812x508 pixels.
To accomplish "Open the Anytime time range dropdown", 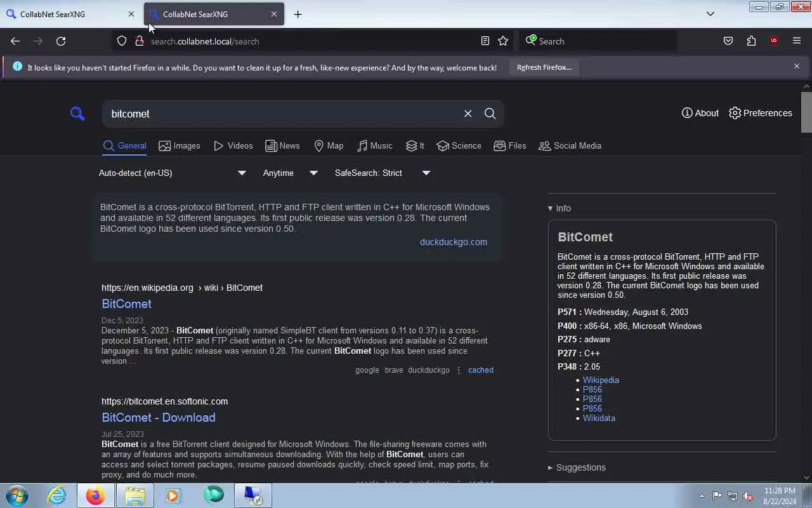I will tap(290, 173).
